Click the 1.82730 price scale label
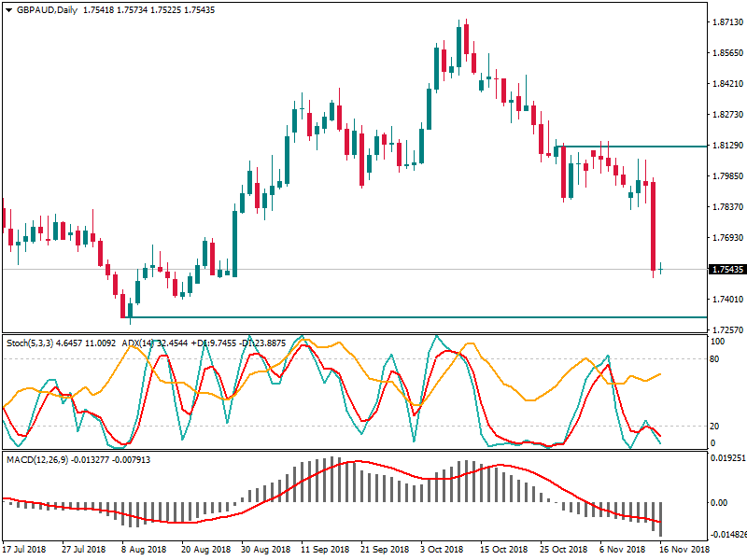747x560 pixels. pos(727,114)
